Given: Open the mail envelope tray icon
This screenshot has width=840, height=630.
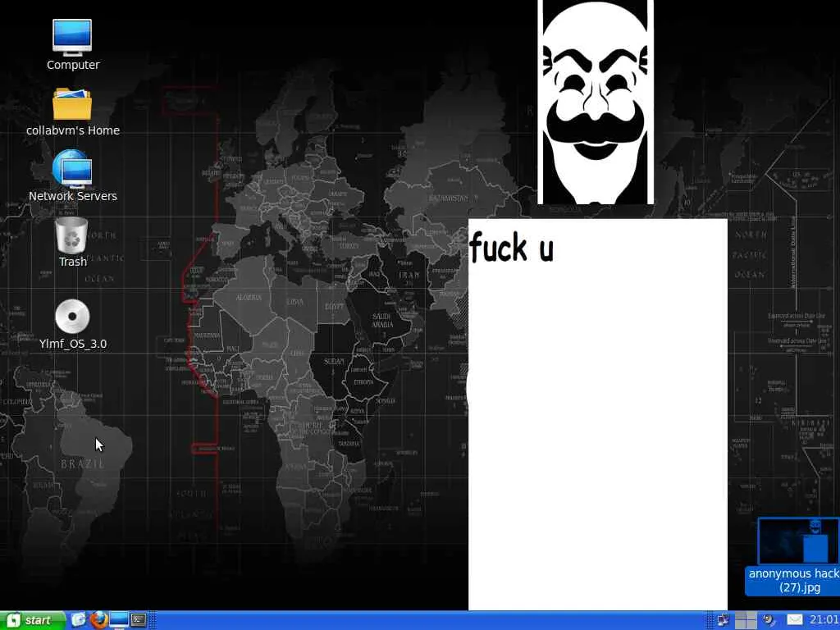Looking at the screenshot, I should pos(795,620).
